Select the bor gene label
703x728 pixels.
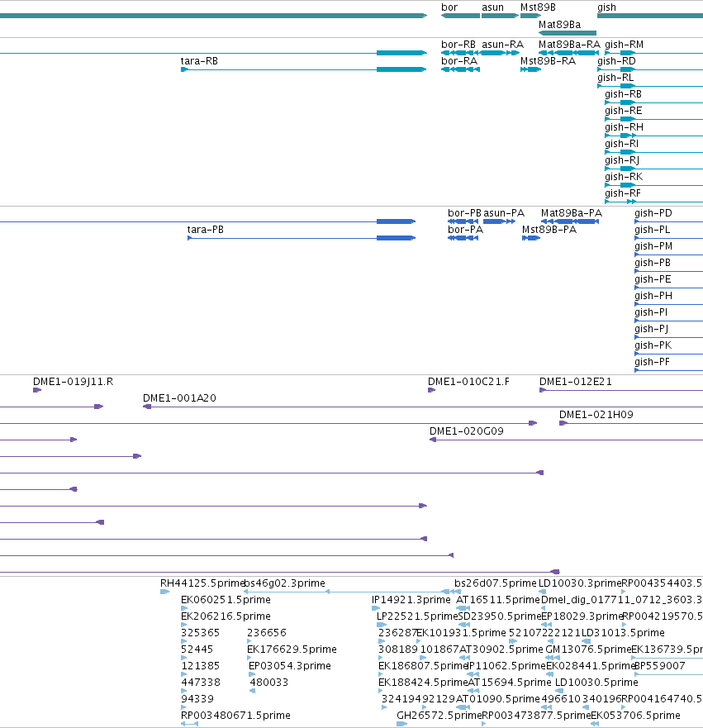pos(449,7)
